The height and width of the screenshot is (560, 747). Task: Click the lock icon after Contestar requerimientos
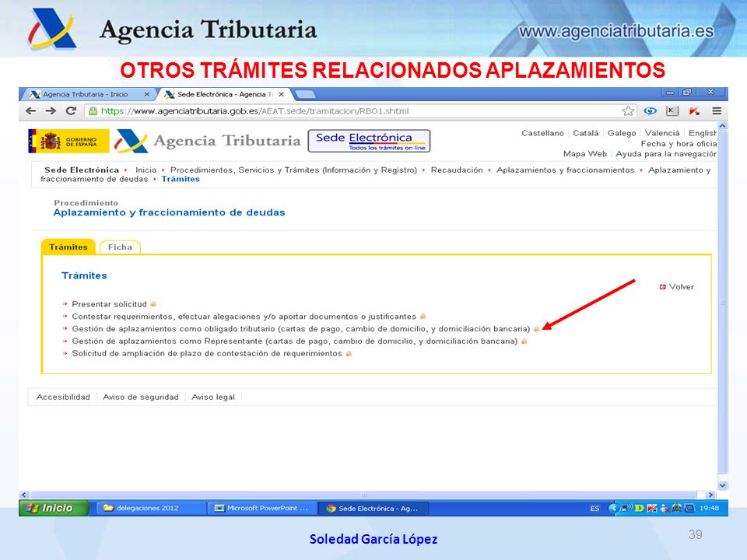tap(423, 317)
